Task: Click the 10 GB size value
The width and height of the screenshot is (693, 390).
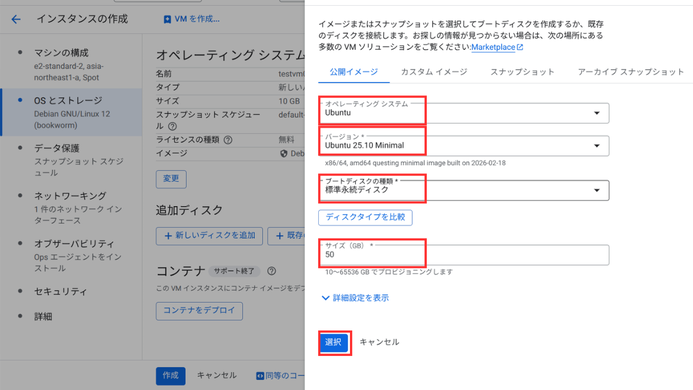Action: pyautogui.click(x=289, y=101)
